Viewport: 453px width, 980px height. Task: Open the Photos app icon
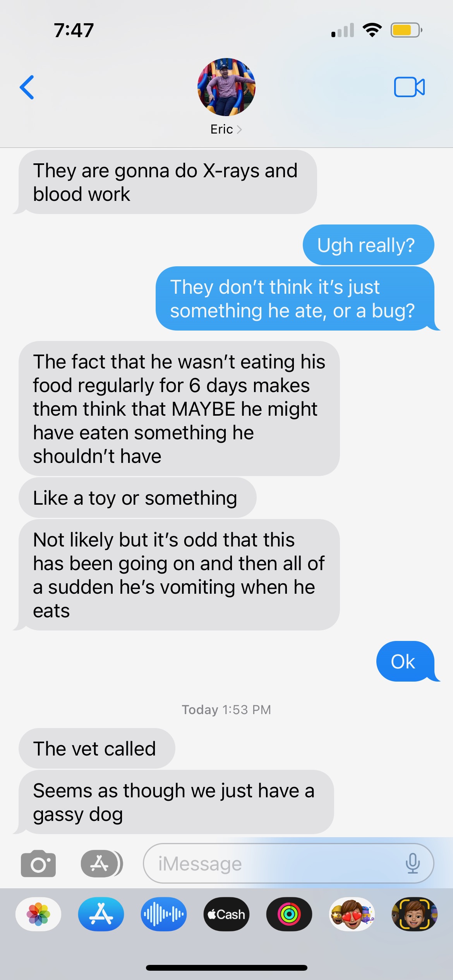(x=38, y=914)
